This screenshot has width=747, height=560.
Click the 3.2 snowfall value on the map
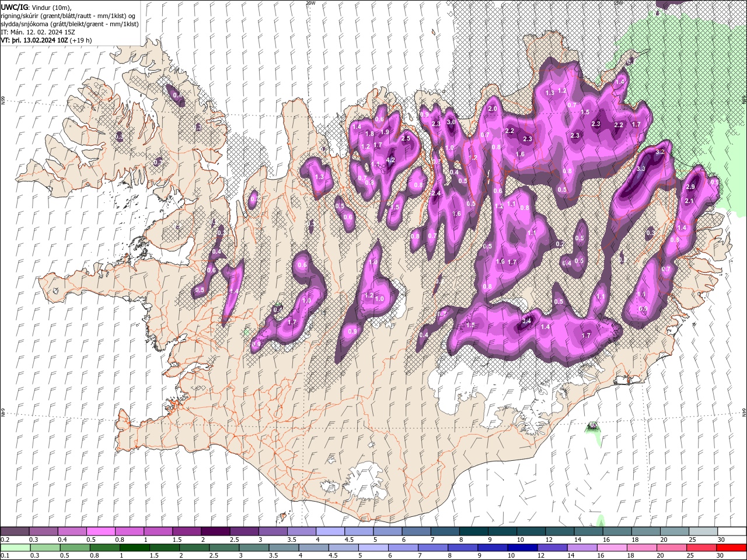coord(660,152)
